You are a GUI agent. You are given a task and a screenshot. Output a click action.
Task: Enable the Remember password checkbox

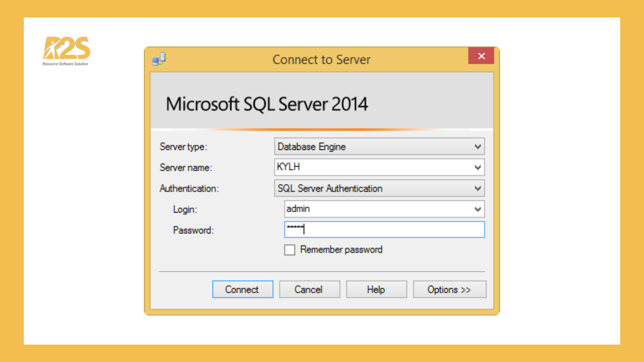coord(289,250)
